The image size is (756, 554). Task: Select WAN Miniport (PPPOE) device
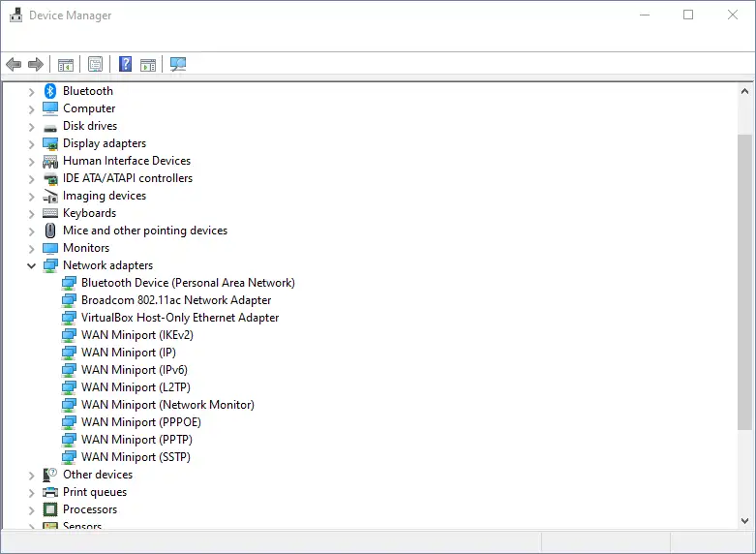click(140, 422)
